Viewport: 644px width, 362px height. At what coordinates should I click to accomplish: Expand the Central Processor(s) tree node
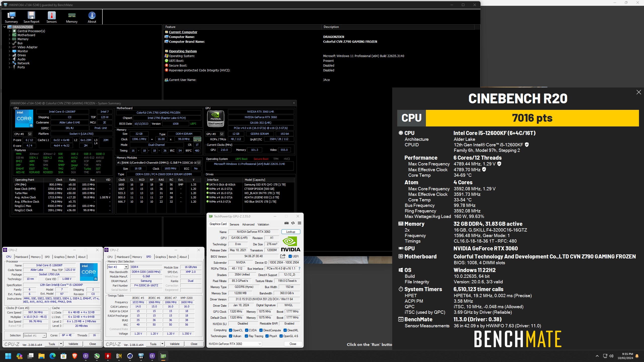point(10,31)
